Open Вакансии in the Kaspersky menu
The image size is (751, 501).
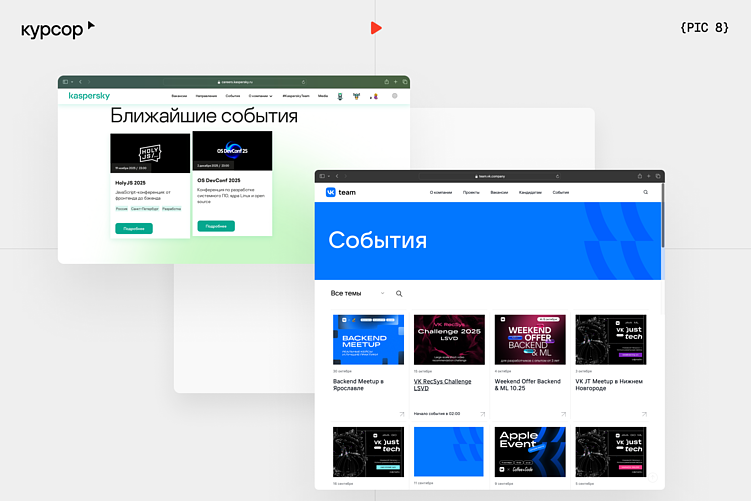180,96
